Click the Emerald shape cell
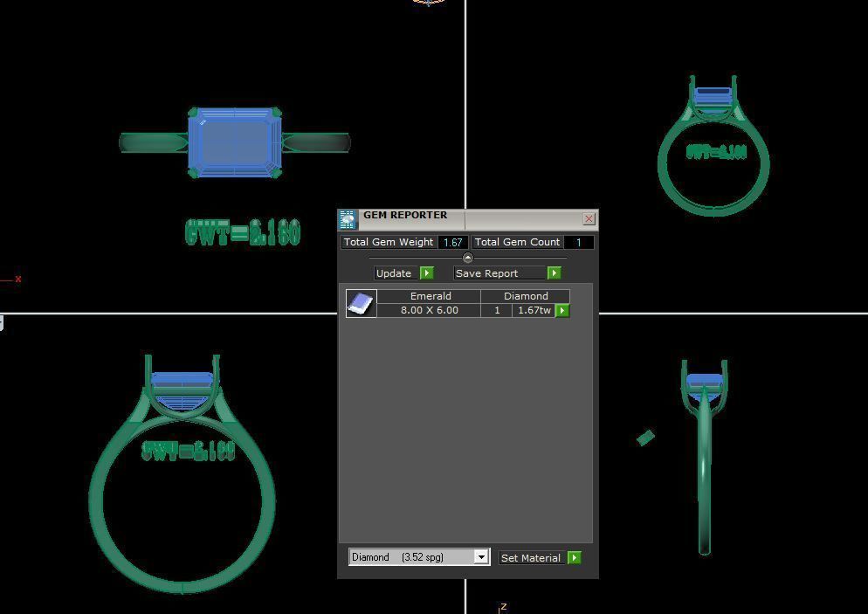This screenshot has width=868, height=614. pyautogui.click(x=431, y=296)
